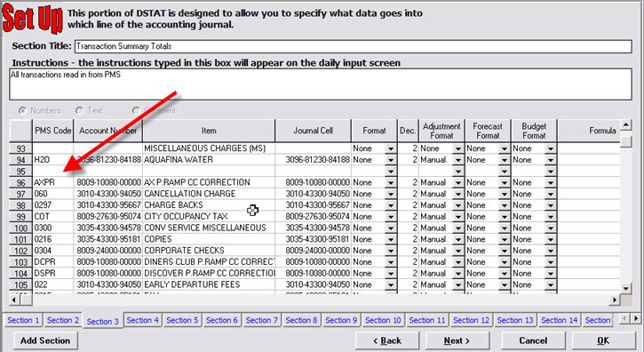Click the Cancel button
The image size is (644, 352).
coord(533,340)
